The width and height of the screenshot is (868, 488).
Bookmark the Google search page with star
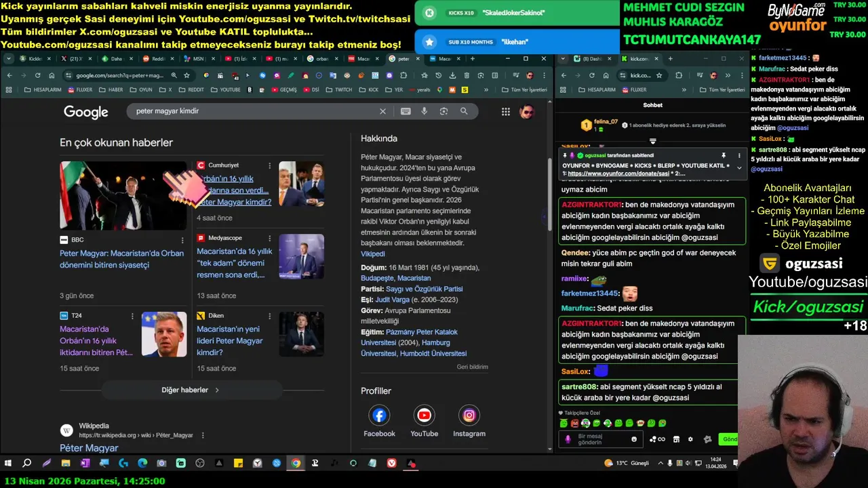click(x=186, y=75)
